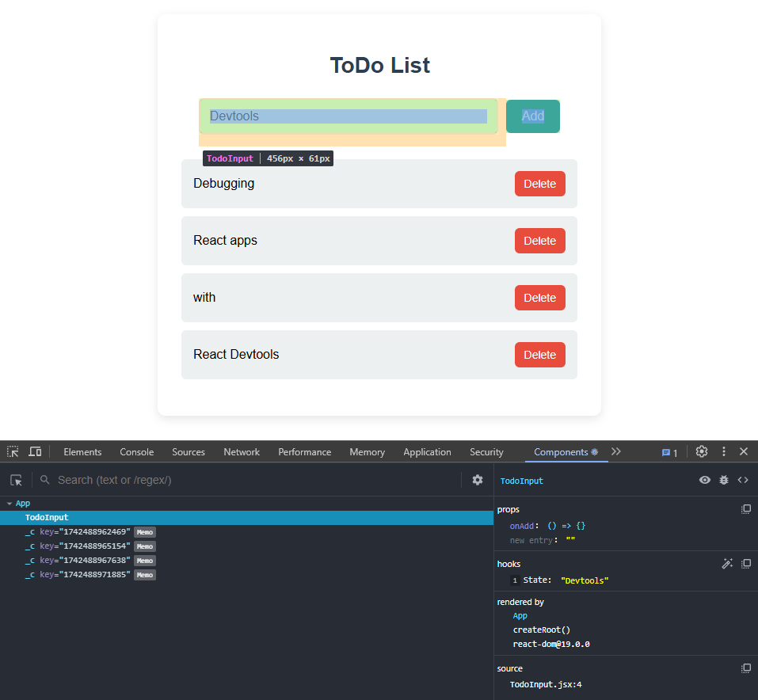This screenshot has width=758, height=700.
Task: Open Components search settings gear icon
Action: pyautogui.click(x=478, y=480)
